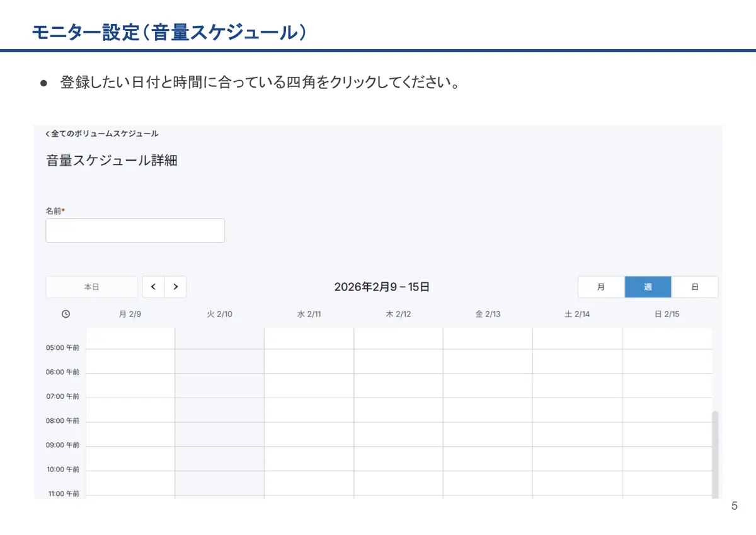Image resolution: width=756 pixels, height=535 pixels.
Task: Select the 日 2/15 column header
Action: click(667, 314)
